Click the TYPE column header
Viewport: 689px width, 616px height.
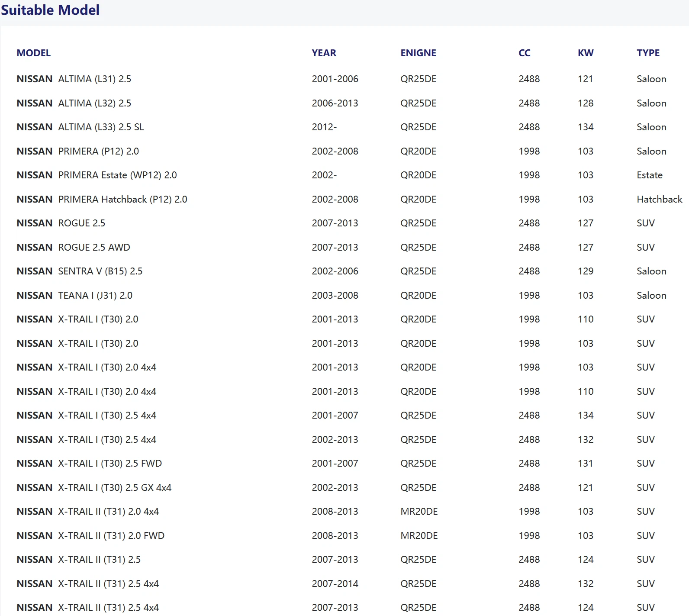point(648,53)
